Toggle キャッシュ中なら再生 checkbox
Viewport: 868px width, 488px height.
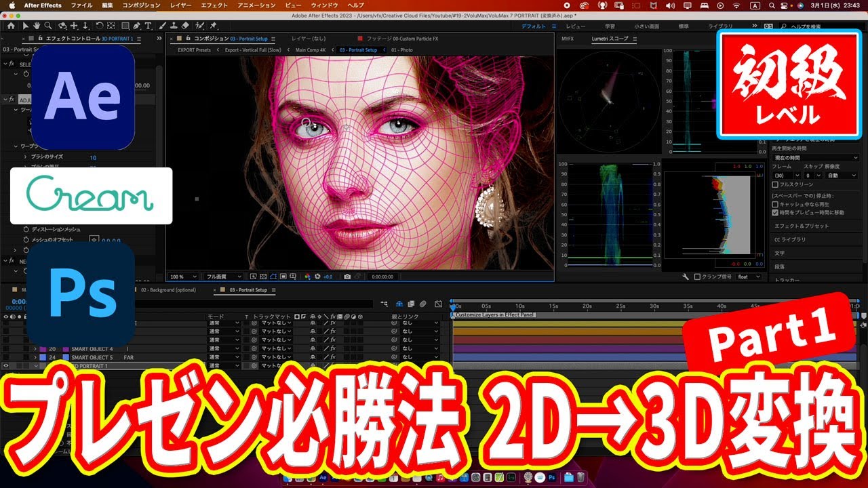click(775, 203)
